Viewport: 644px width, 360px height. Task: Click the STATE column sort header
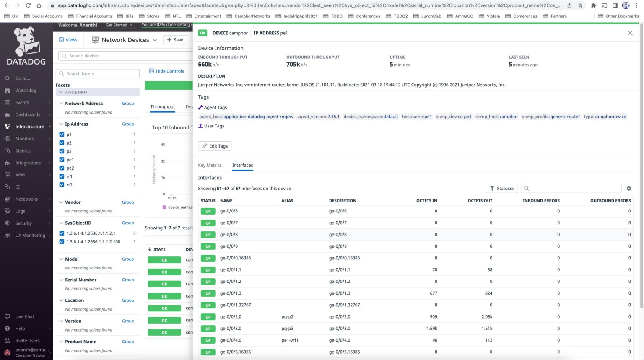[x=157, y=249]
